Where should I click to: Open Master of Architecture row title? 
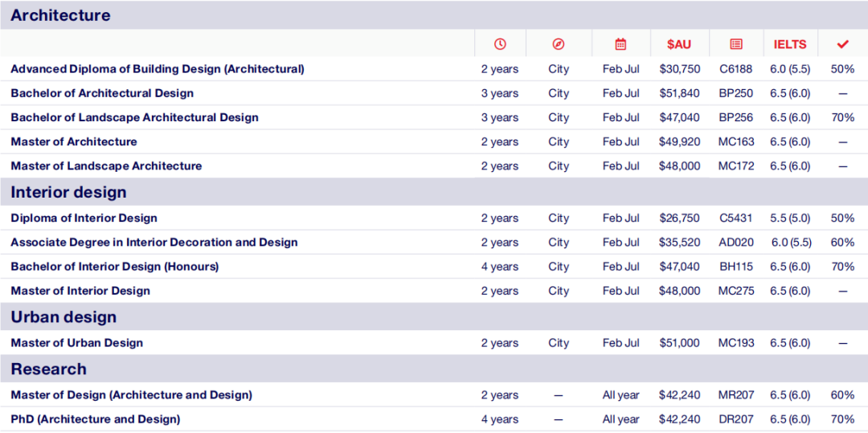coord(74,141)
